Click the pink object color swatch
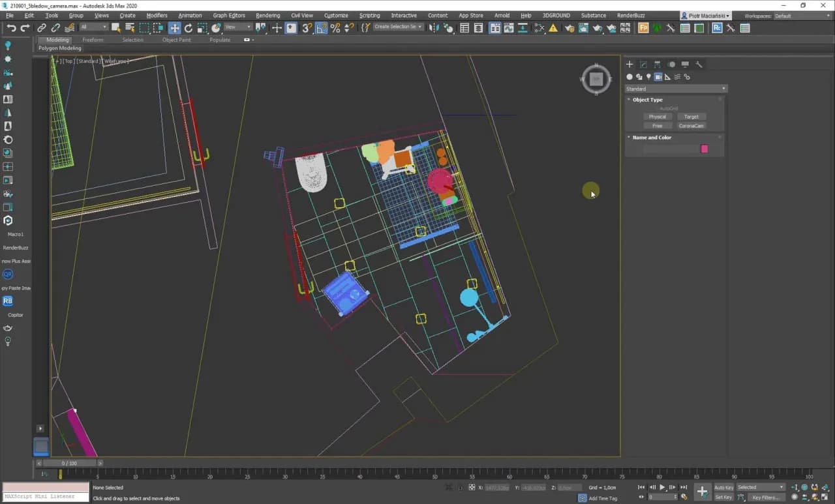Image resolution: width=835 pixels, height=504 pixels. [x=704, y=149]
